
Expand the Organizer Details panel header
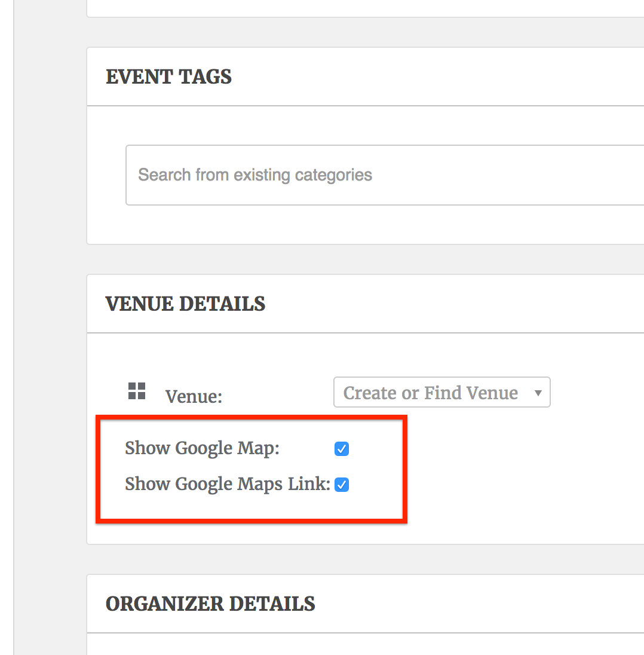pyautogui.click(x=210, y=604)
